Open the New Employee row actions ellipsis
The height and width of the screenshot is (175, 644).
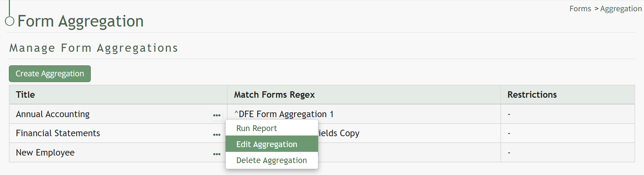tap(217, 154)
